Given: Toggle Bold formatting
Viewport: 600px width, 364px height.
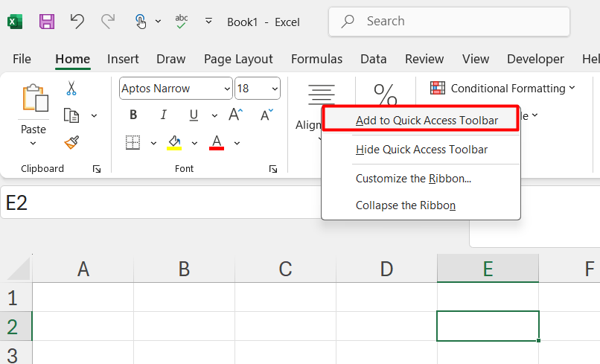Looking at the screenshot, I should pos(133,115).
